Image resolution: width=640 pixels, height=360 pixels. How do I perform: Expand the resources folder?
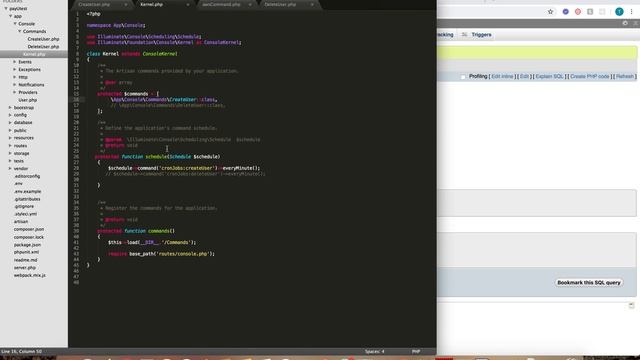[10, 138]
